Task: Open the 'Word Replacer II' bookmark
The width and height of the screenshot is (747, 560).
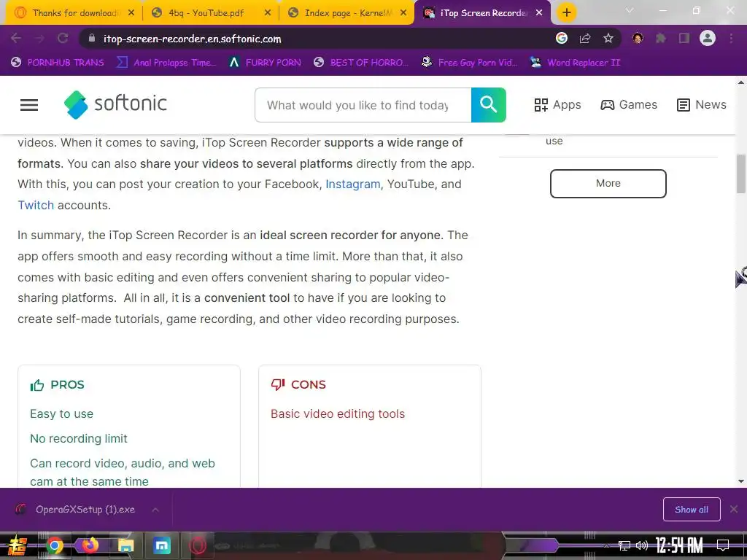Action: (576, 63)
